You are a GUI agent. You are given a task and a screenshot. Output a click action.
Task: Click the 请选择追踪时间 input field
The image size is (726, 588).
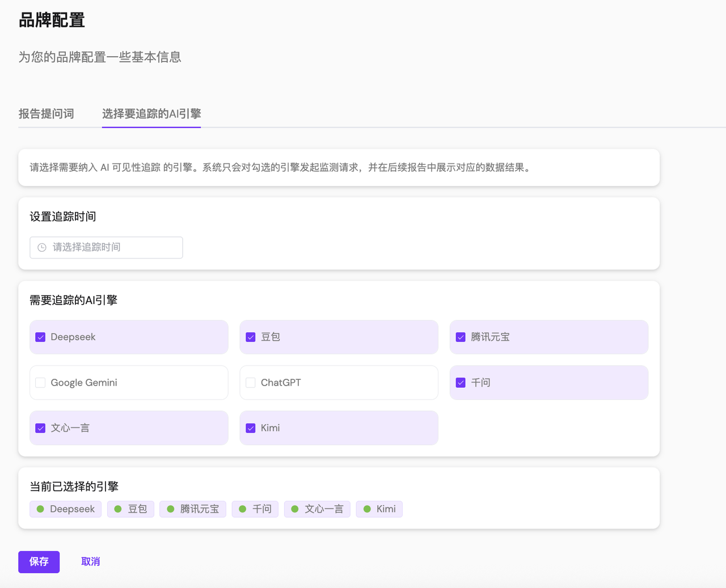pyautogui.click(x=105, y=247)
